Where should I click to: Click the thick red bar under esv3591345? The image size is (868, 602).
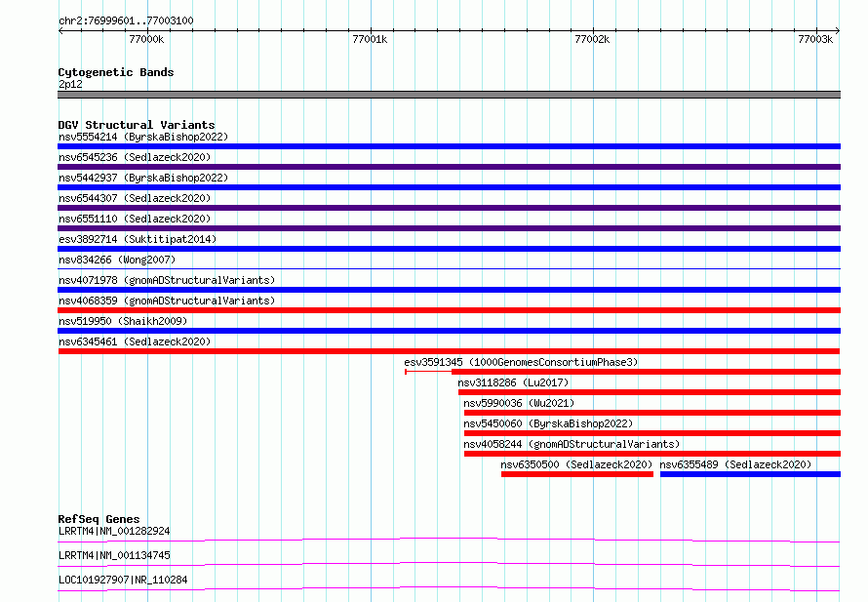click(646, 372)
